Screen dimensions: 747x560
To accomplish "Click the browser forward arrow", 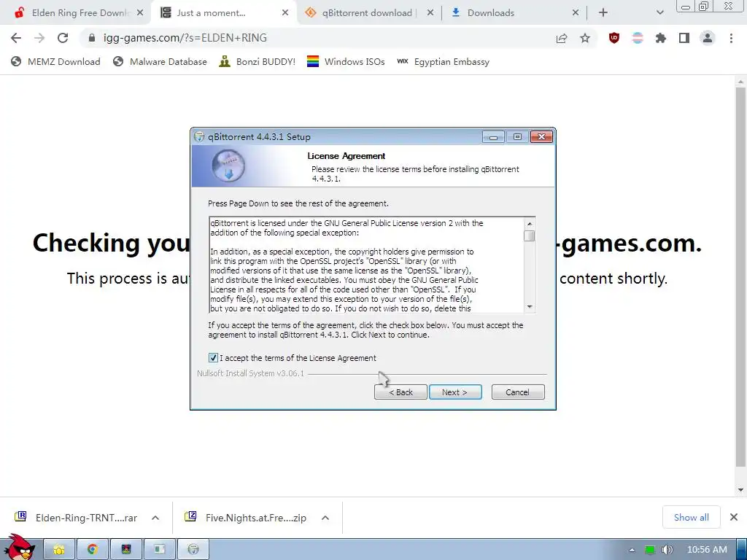I will pyautogui.click(x=39, y=38).
